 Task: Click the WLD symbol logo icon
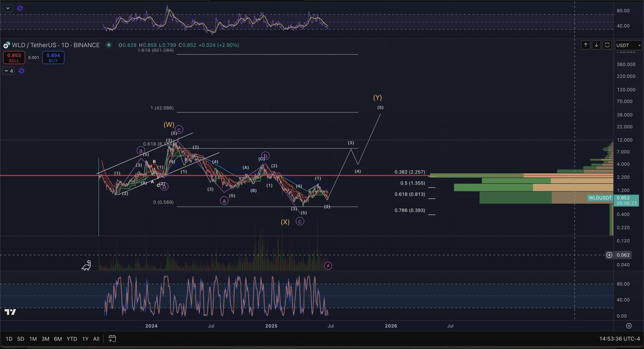coord(6,45)
